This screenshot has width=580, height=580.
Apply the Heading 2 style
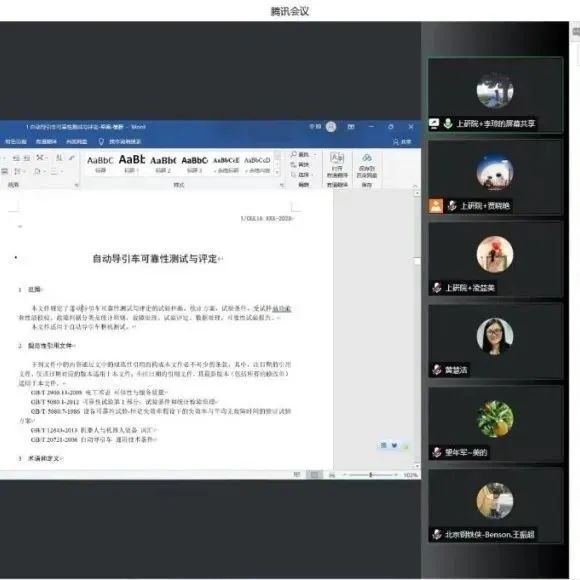click(163, 164)
